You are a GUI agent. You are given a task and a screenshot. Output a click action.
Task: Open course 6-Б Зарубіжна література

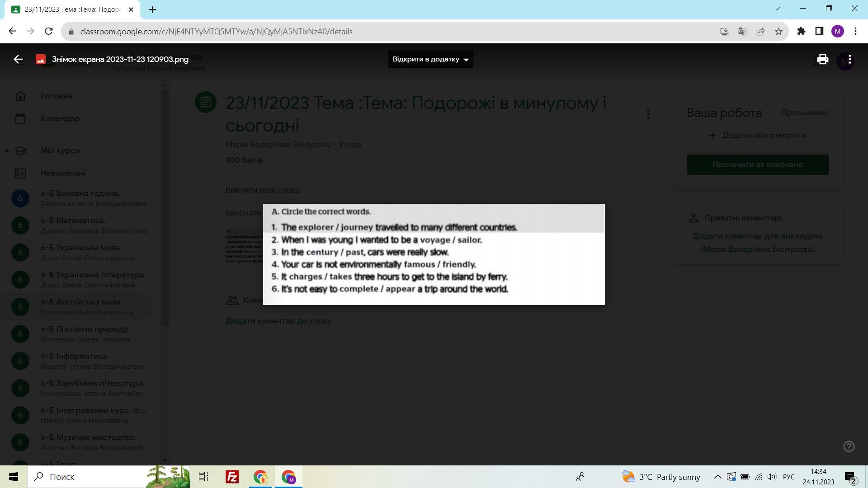point(80,388)
